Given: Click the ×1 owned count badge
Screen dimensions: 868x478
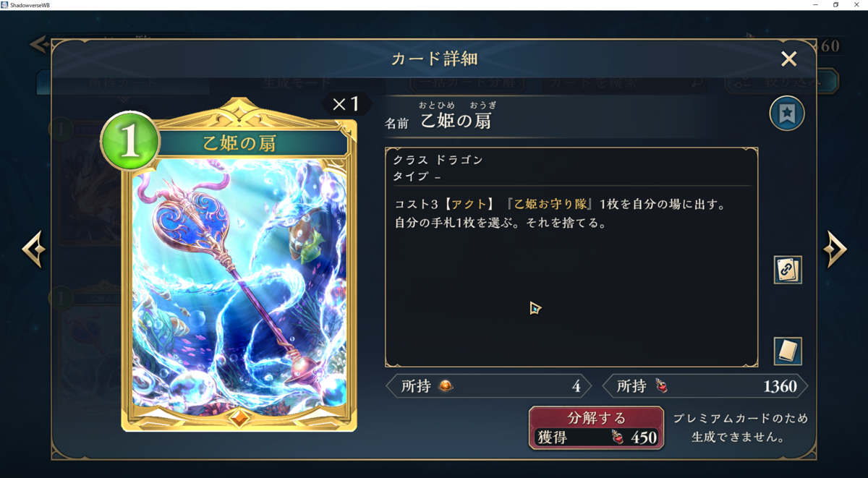Looking at the screenshot, I should [346, 104].
